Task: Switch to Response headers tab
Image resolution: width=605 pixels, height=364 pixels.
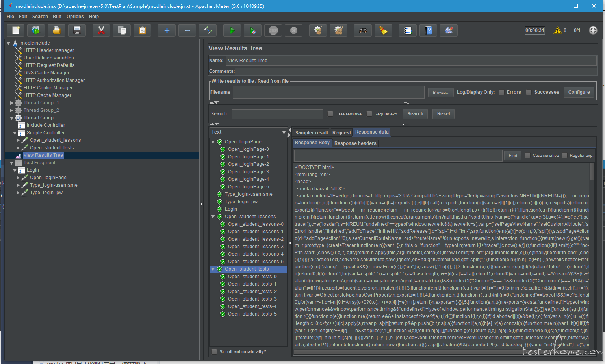Action: pos(355,143)
